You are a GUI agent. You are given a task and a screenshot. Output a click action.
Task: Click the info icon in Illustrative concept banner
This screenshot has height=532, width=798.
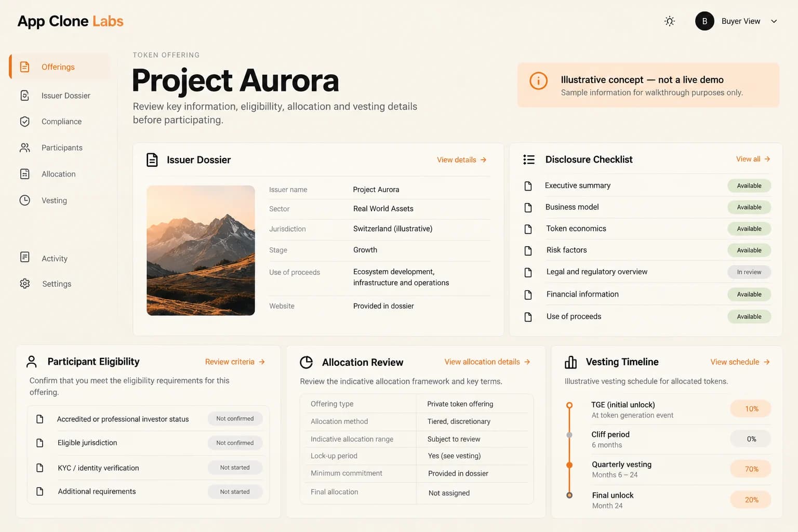(539, 81)
